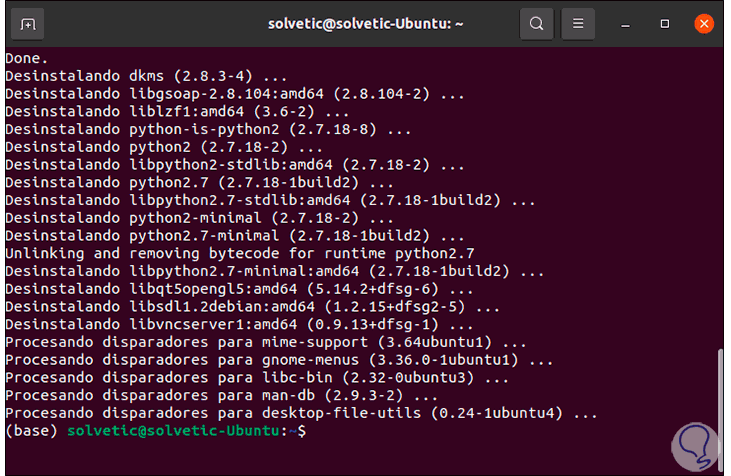Click the 'Done.' output line
The height and width of the screenshot is (476, 731).
point(27,58)
